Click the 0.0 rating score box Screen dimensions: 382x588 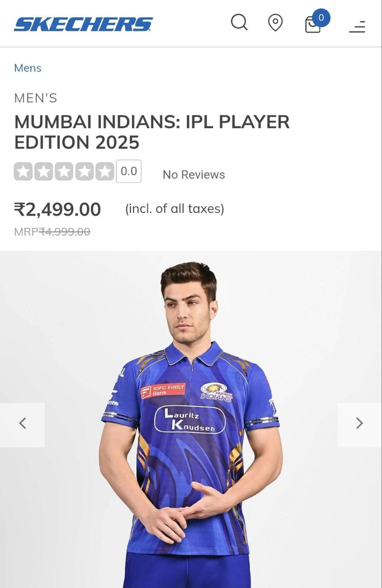pos(129,171)
